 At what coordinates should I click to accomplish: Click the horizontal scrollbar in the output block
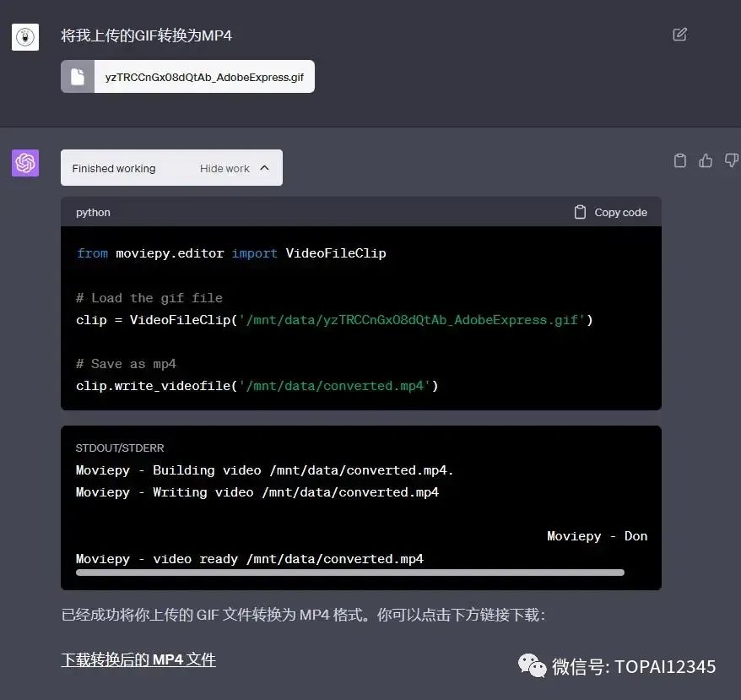click(349, 572)
